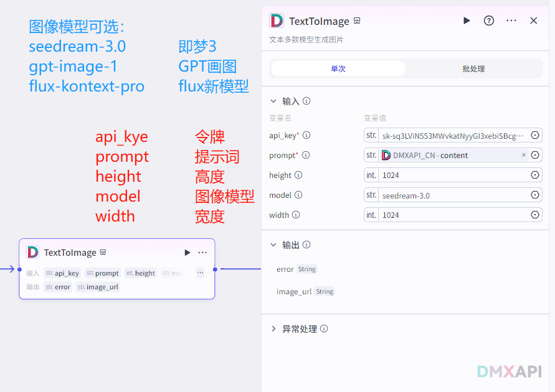
Task: Click info icon next to height label
Action: coord(298,175)
